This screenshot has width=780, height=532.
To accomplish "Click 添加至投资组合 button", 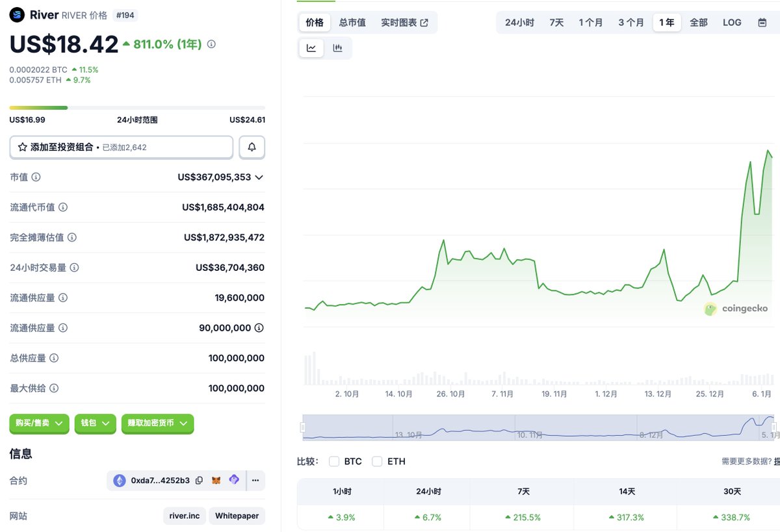I will pyautogui.click(x=121, y=147).
